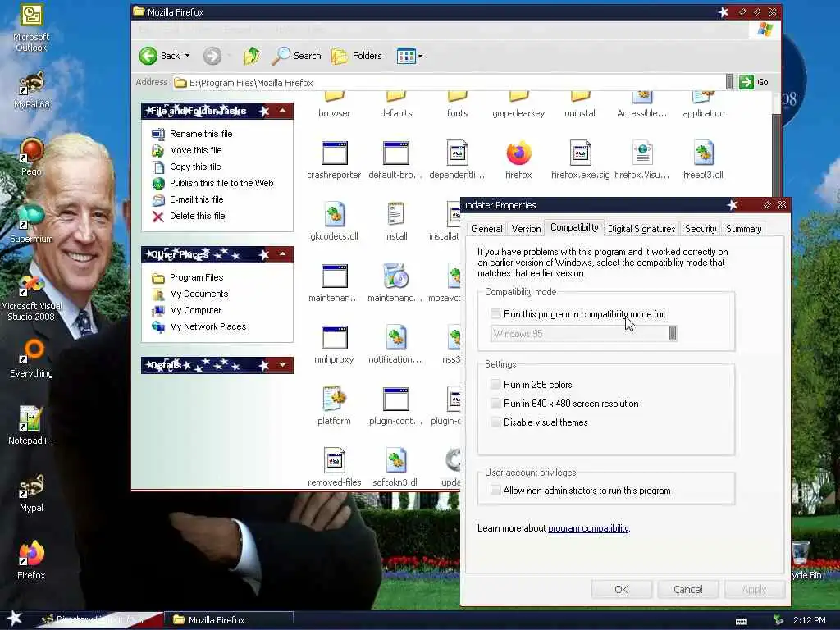Open Notepad++ desktop shortcut
840x630 pixels.
coord(31,426)
